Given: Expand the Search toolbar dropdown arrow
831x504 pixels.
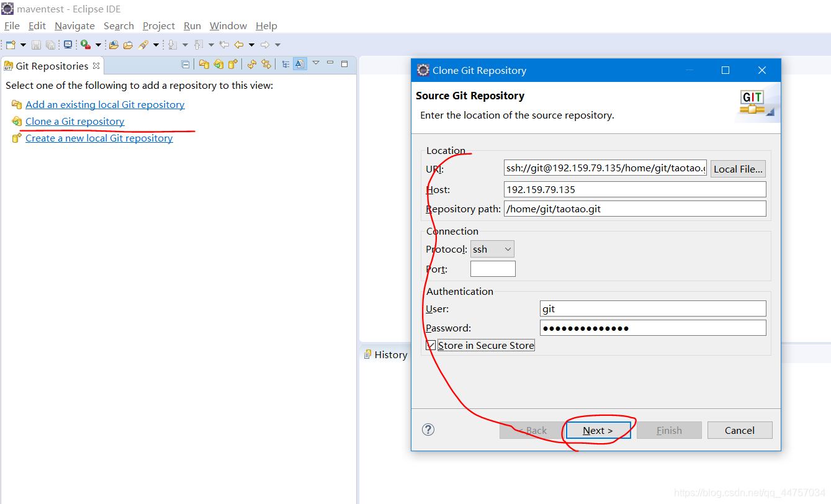Looking at the screenshot, I should [x=156, y=45].
